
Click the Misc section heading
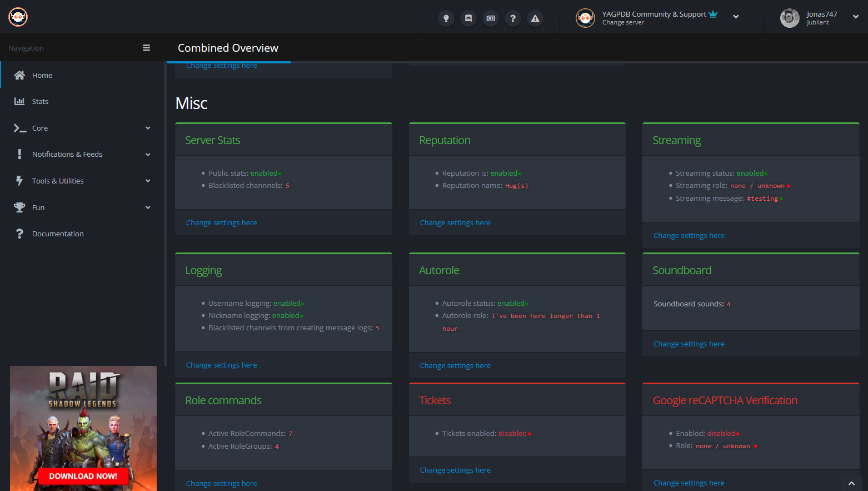191,103
